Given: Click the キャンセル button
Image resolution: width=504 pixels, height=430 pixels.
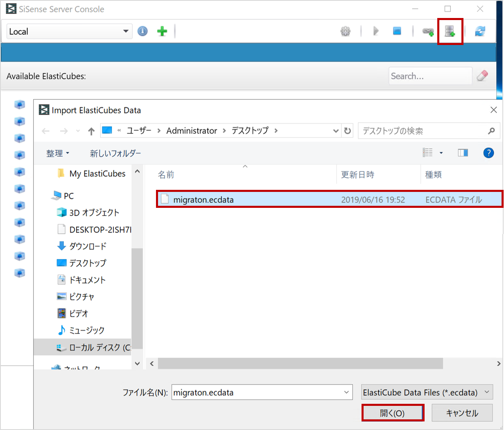Looking at the screenshot, I should (462, 413).
